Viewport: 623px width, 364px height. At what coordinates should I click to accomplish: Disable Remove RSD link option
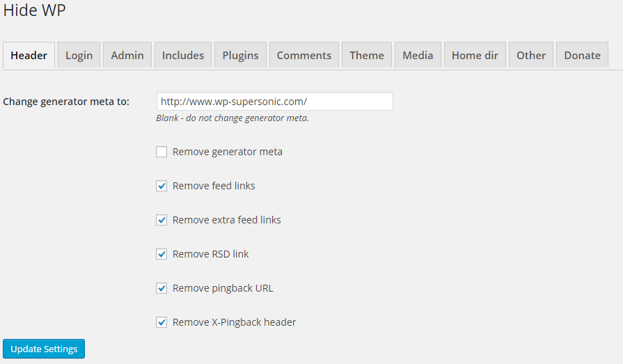pyautogui.click(x=161, y=254)
